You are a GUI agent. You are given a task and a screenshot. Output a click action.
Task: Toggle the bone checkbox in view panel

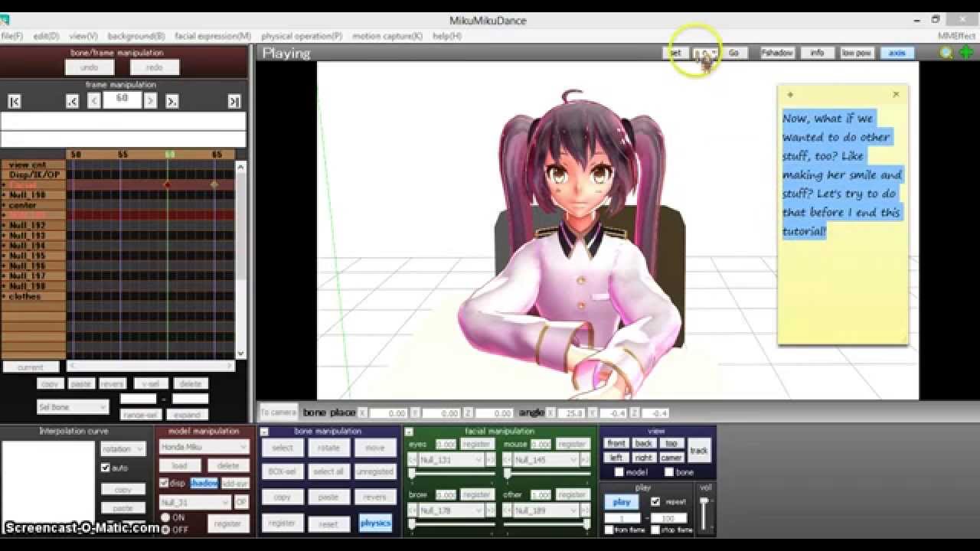click(x=668, y=472)
